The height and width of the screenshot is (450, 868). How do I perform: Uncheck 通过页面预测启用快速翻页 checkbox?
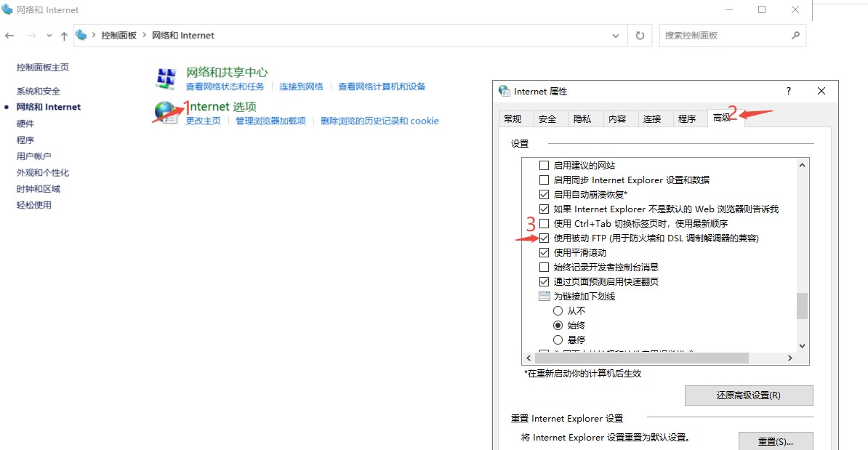544,282
